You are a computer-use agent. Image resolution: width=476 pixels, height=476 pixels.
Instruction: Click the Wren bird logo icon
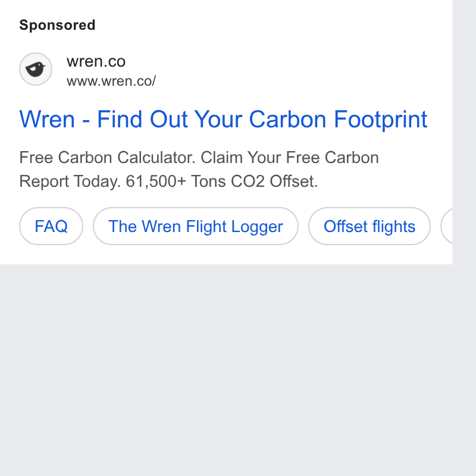point(36,69)
